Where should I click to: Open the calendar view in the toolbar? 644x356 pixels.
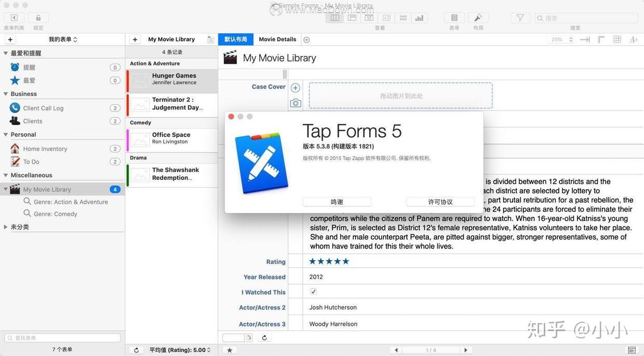369,17
